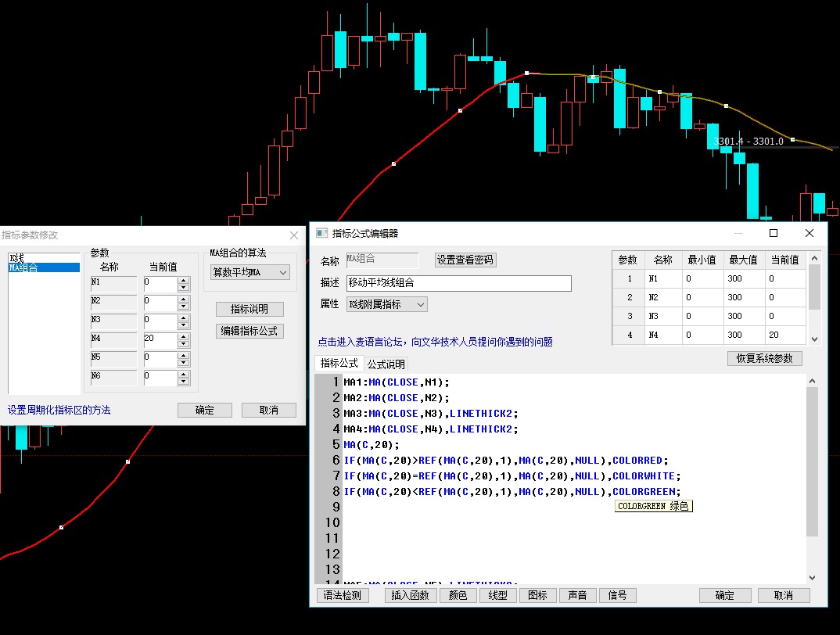Viewport: 840px width, 635px height.
Task: Select MA组合 in the indicator list
Action: (x=44, y=267)
